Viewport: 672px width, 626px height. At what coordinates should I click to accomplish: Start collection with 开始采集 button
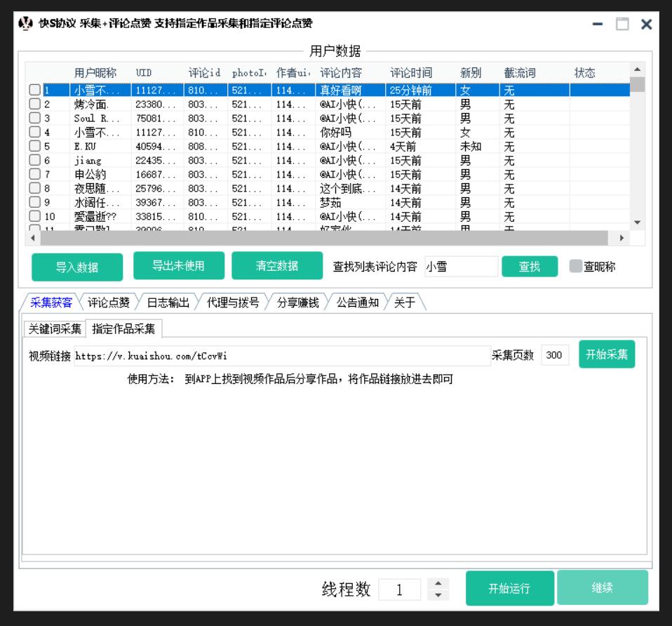607,354
